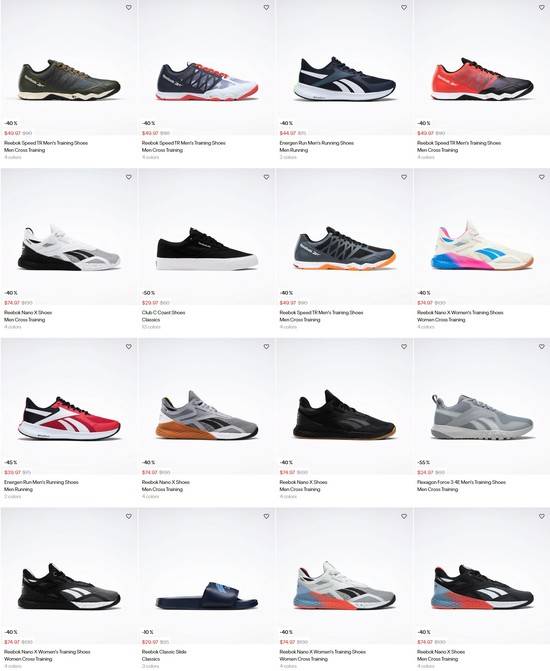Screen dimensions: 550x671
Task: Heart the all-black Nano X shoe
Action: pos(404,347)
